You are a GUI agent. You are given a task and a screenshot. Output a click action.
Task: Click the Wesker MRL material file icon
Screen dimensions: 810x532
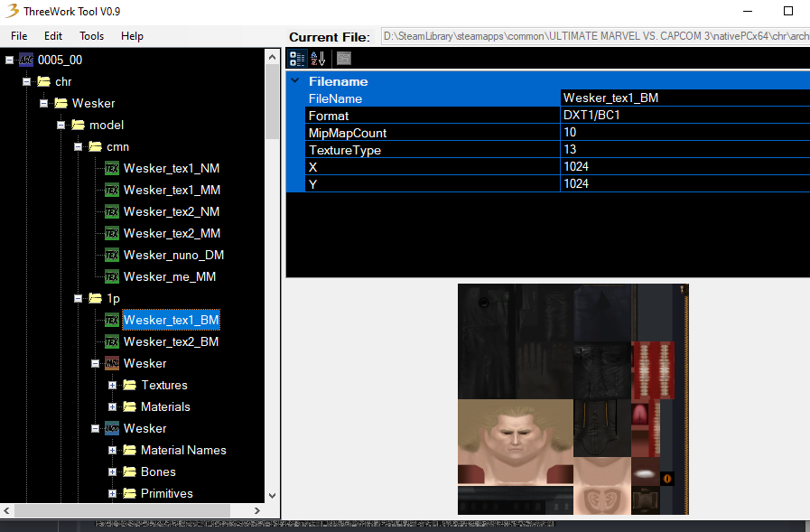(112, 364)
